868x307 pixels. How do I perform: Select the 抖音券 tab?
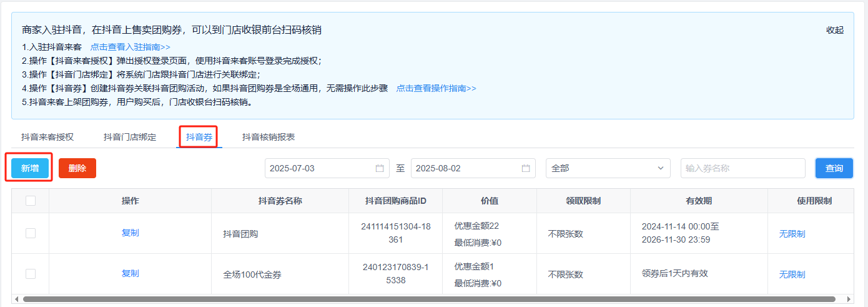point(199,137)
